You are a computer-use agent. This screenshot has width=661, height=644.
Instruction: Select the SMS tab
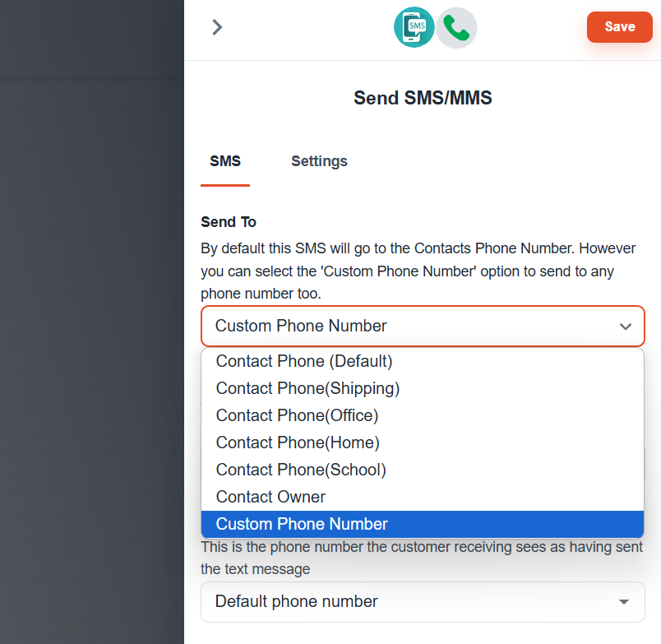(225, 161)
